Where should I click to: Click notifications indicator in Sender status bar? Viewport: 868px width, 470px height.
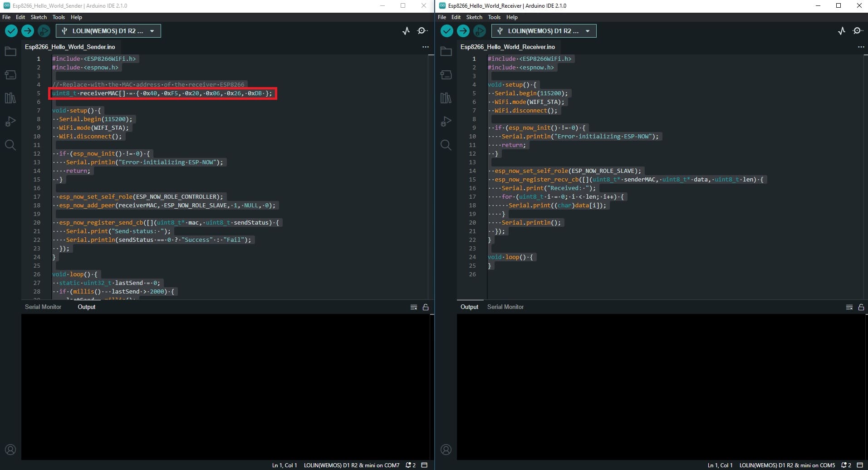411,465
